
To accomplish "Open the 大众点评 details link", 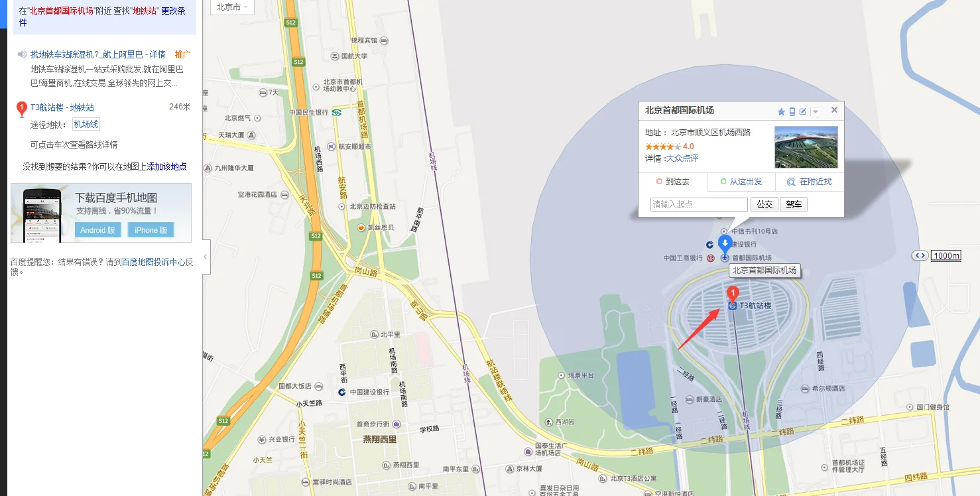I will (x=682, y=158).
